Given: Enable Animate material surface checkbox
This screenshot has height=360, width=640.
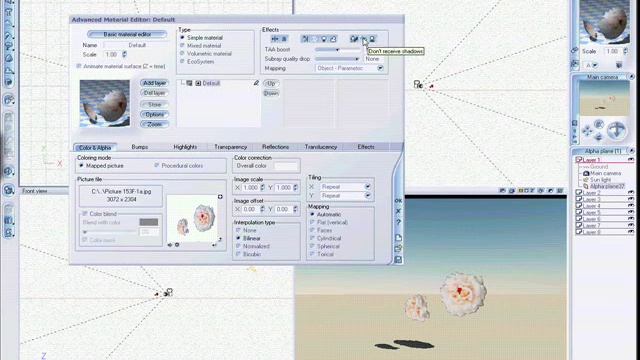Looking at the screenshot, I should pos(79,66).
